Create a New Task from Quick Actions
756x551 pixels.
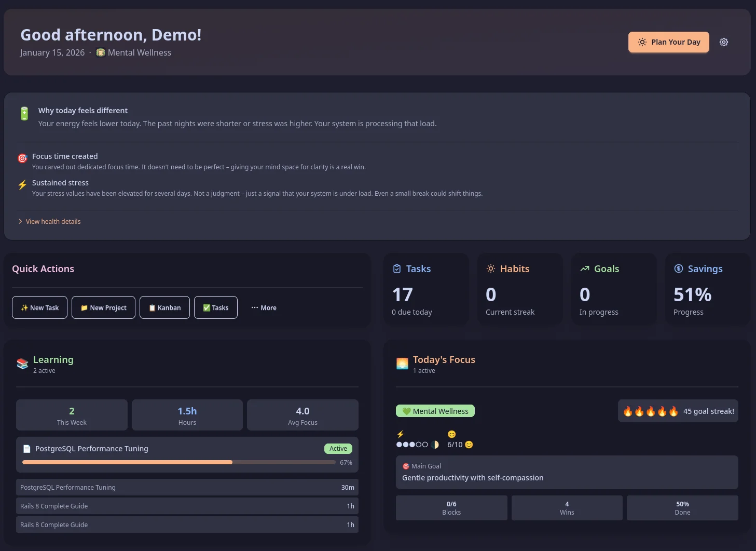[x=39, y=307]
